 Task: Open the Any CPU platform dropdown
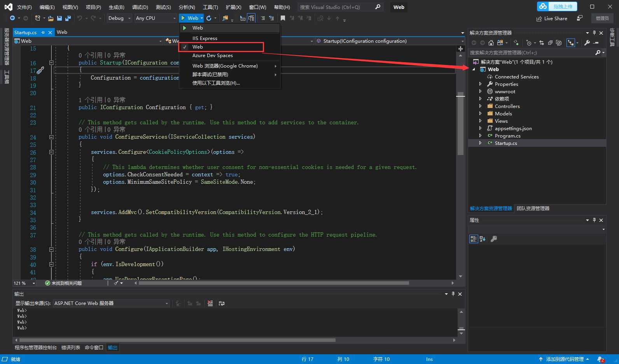(x=156, y=18)
